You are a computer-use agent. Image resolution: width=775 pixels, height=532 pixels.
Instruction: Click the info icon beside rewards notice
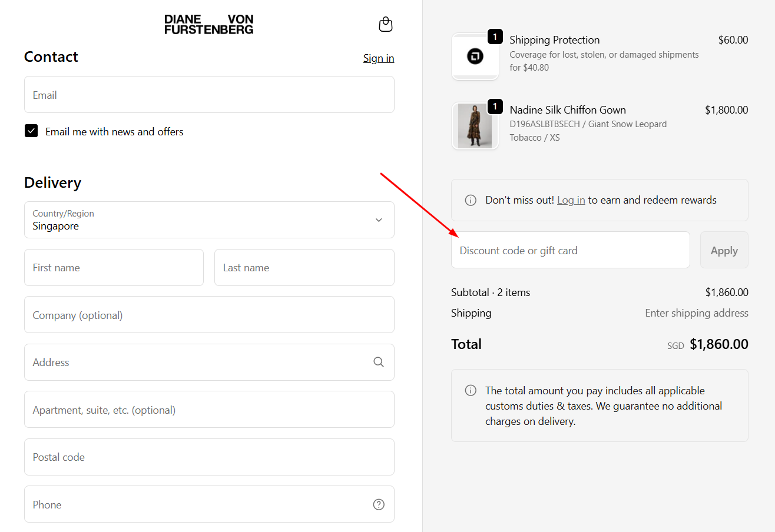click(471, 200)
